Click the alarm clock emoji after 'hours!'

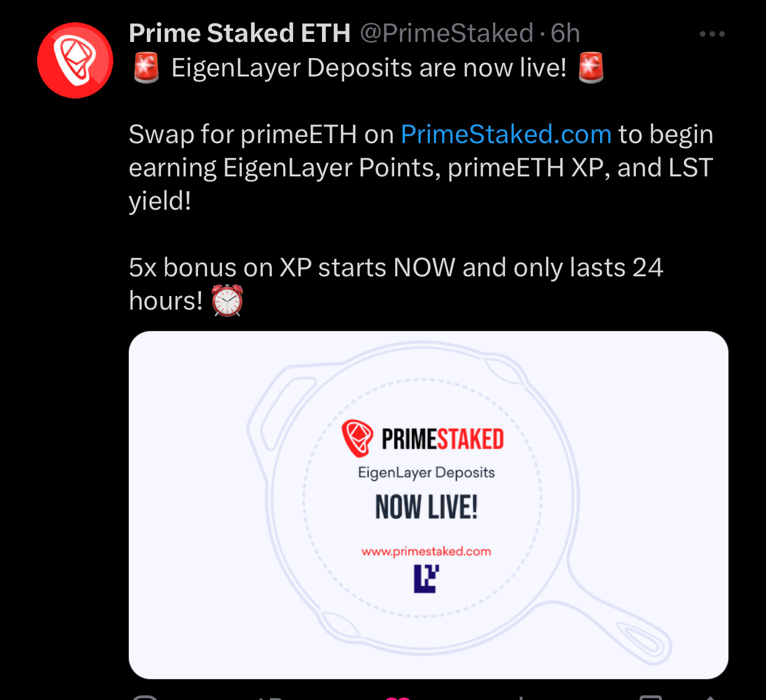point(228,301)
